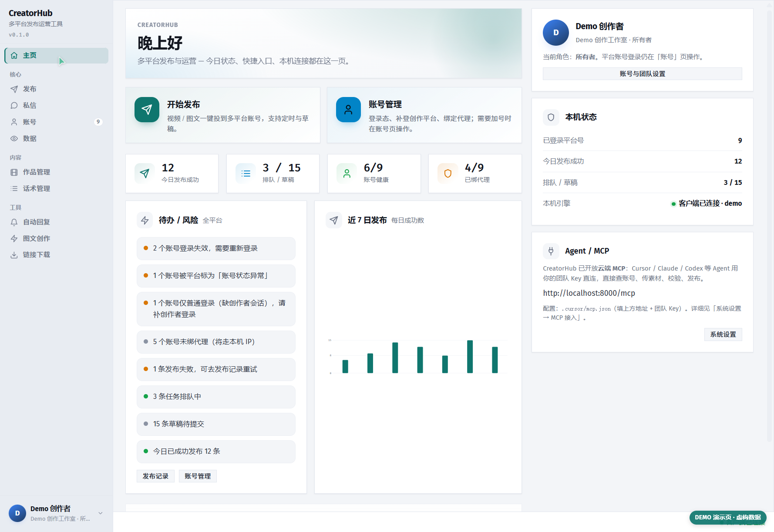The image size is (774, 532).
Task: Click the 12 今日发布成功 value
Action: pos(168,168)
